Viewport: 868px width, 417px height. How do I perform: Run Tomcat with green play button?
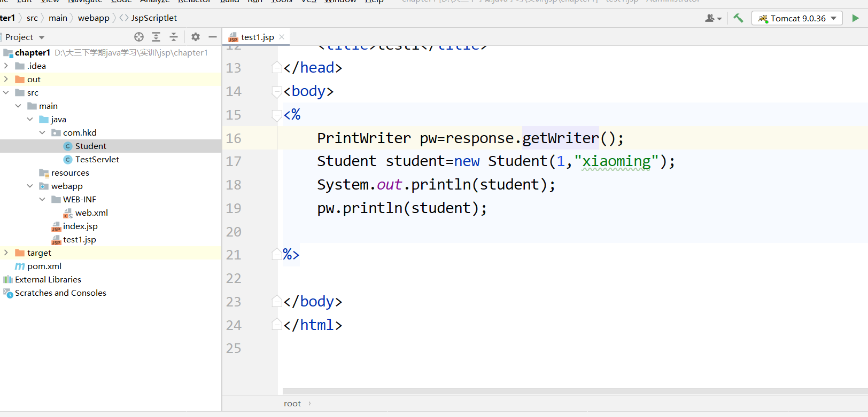click(855, 18)
